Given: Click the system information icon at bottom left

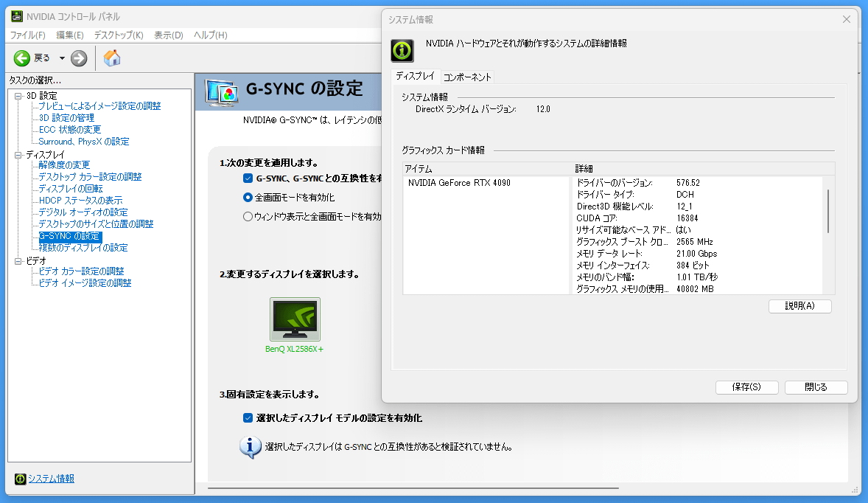Looking at the screenshot, I should 21,479.
